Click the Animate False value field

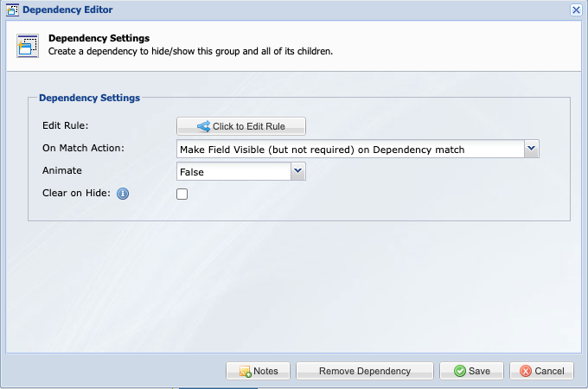[x=233, y=172]
